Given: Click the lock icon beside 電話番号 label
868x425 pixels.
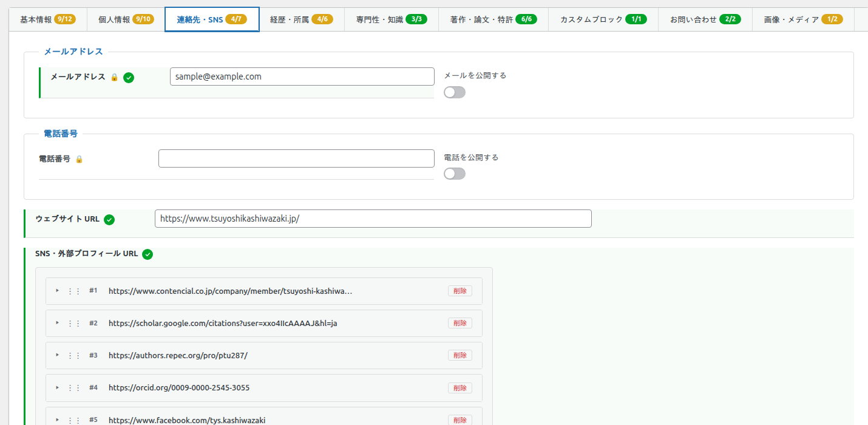Looking at the screenshot, I should (x=79, y=159).
